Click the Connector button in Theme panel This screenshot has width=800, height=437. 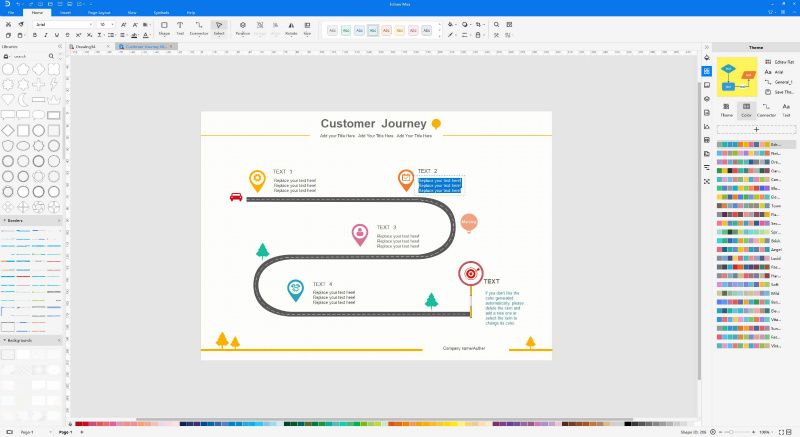pos(766,110)
